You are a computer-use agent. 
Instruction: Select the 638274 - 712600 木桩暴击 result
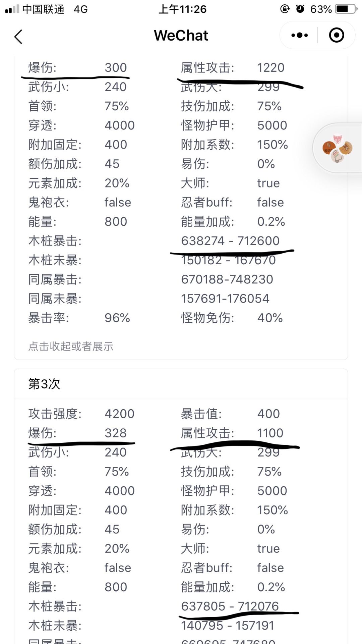(230, 240)
